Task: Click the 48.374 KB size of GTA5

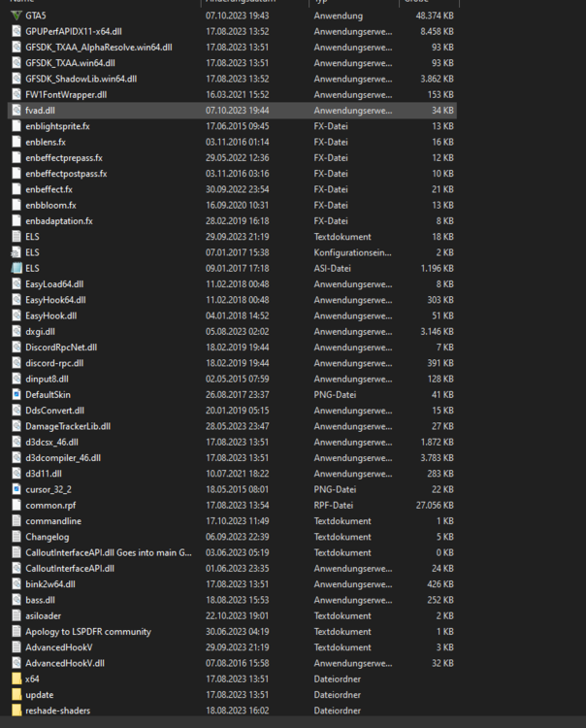Action: point(435,16)
